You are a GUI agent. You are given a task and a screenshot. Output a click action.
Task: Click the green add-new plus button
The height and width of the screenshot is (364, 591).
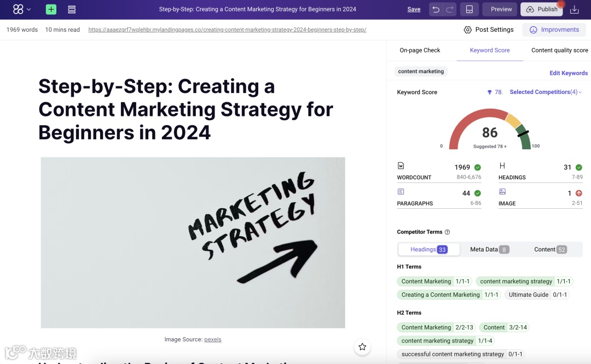click(x=51, y=9)
